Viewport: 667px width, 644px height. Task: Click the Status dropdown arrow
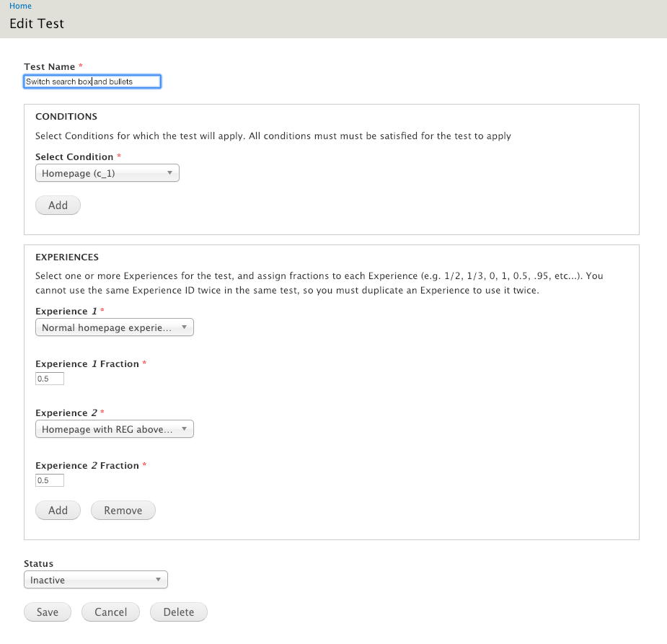coord(158,579)
